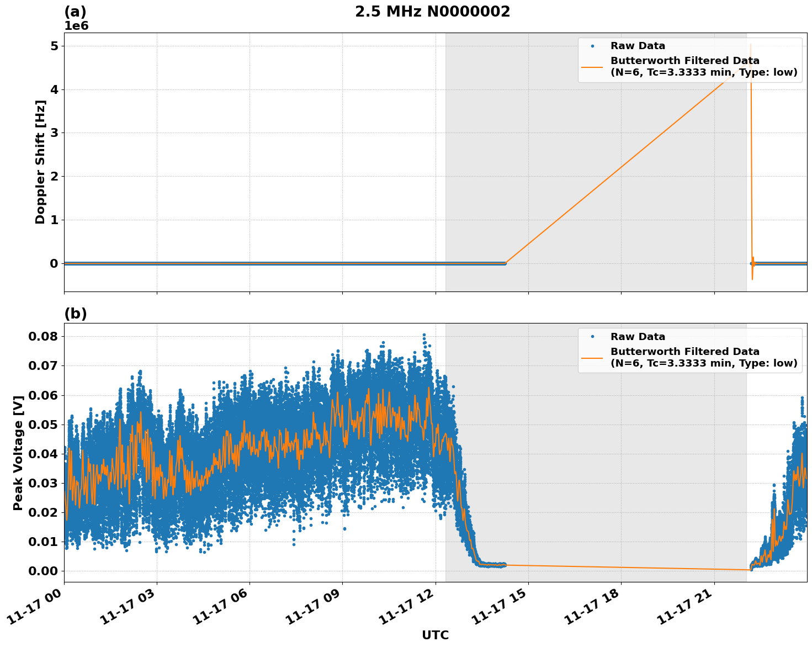Click the Doppler Shift spike peak near 5e6

pyautogui.click(x=750, y=44)
